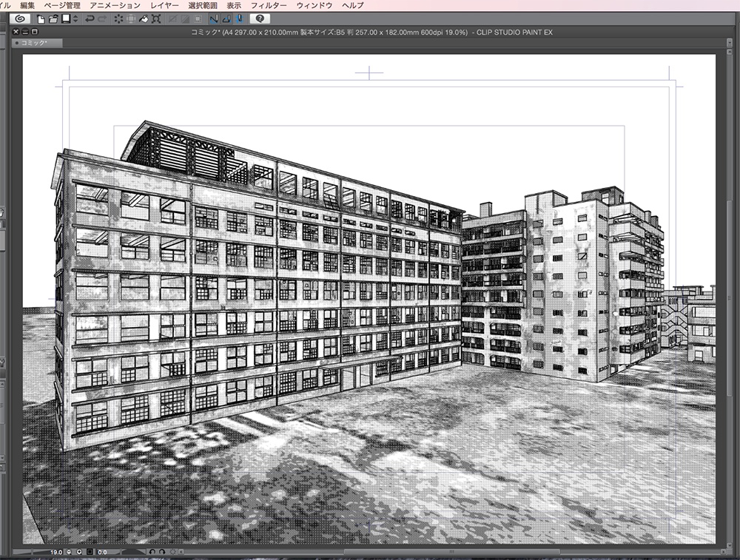This screenshot has width=740, height=560.
Task: Click the vertical canvas scrollbar
Action: click(x=730, y=297)
